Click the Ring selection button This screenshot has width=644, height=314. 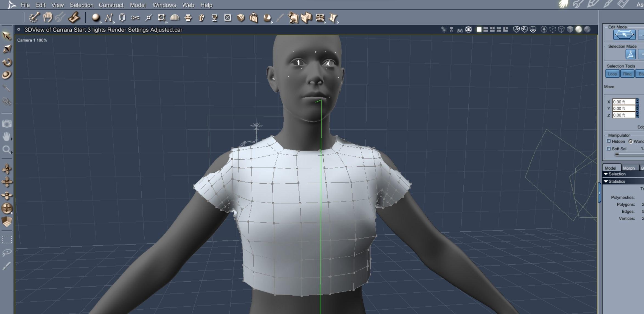tap(627, 74)
